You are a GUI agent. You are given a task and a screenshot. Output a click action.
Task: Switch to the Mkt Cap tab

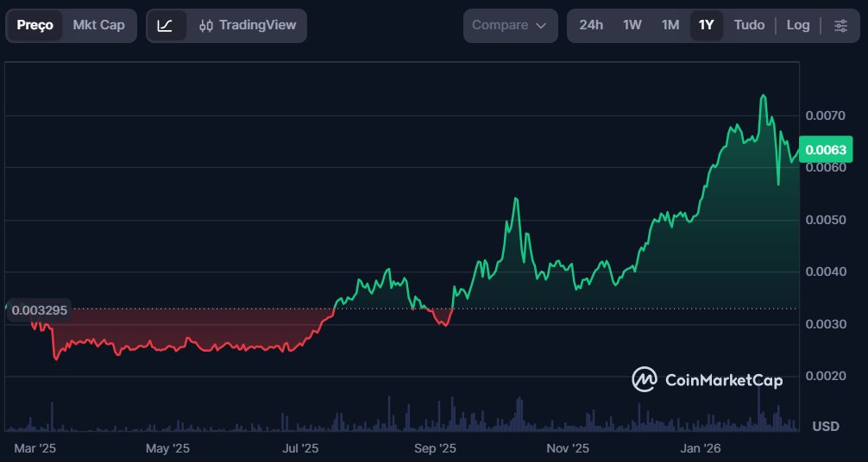[x=98, y=26]
